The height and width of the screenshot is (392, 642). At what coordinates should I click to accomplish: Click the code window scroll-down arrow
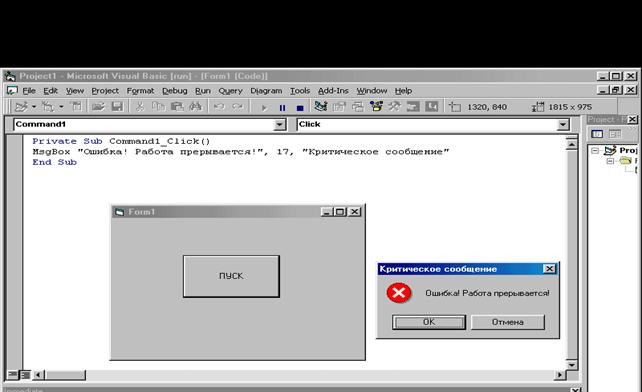572,364
